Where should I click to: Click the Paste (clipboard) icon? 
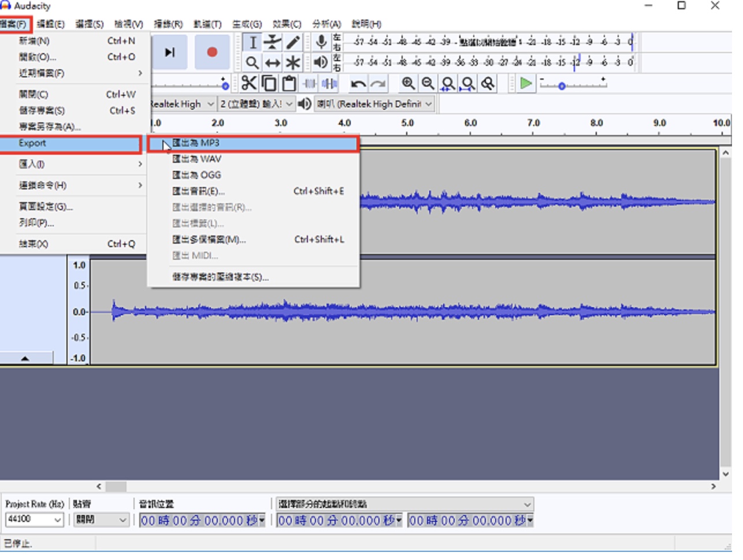point(289,84)
